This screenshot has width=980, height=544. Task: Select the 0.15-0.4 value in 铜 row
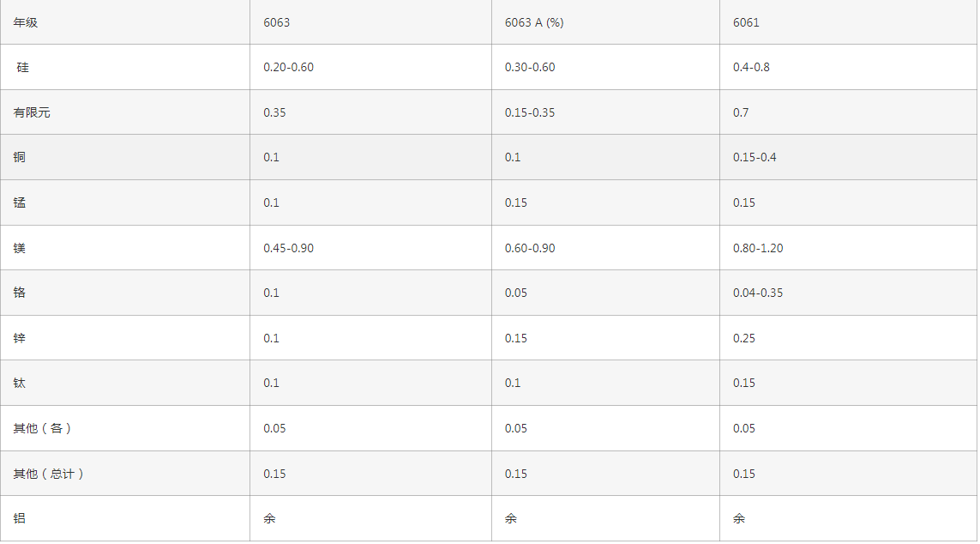pyautogui.click(x=755, y=157)
